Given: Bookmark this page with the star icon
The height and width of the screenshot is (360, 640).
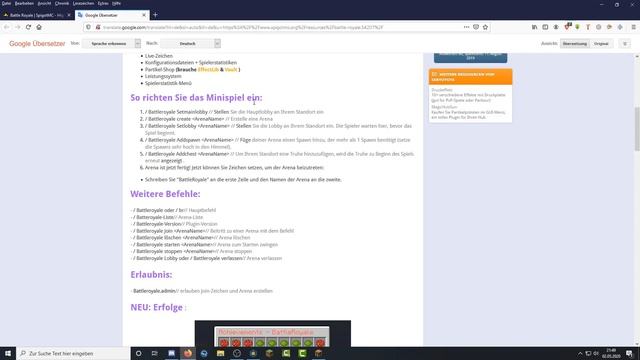Looking at the screenshot, I should pos(485,27).
